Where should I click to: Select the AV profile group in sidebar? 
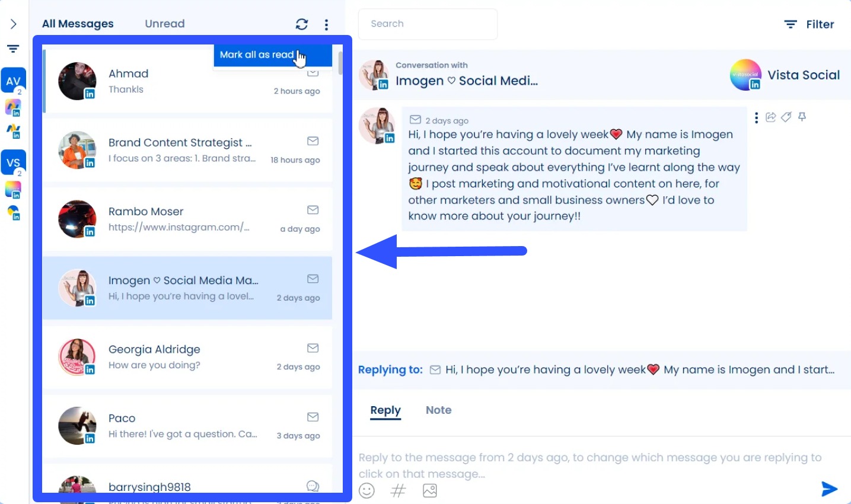click(x=13, y=80)
